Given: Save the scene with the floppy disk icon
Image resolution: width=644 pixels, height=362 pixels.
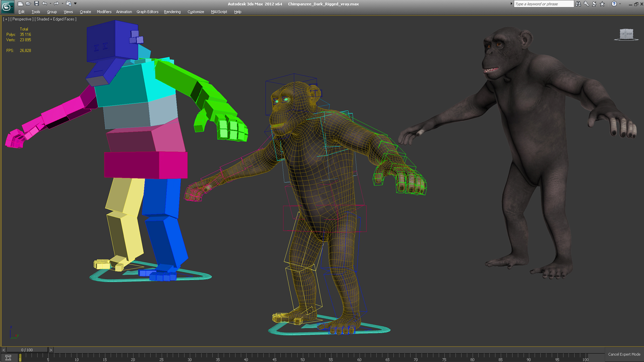Looking at the screenshot, I should point(37,4).
